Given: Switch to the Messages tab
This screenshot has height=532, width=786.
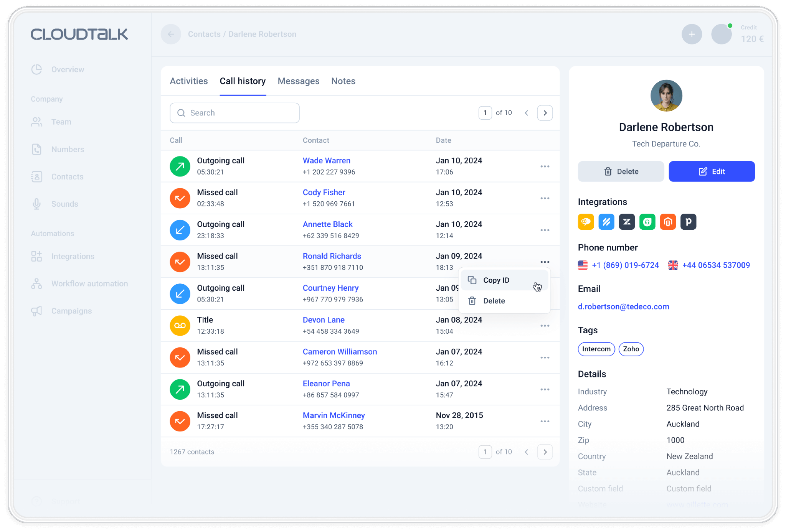Looking at the screenshot, I should [298, 81].
